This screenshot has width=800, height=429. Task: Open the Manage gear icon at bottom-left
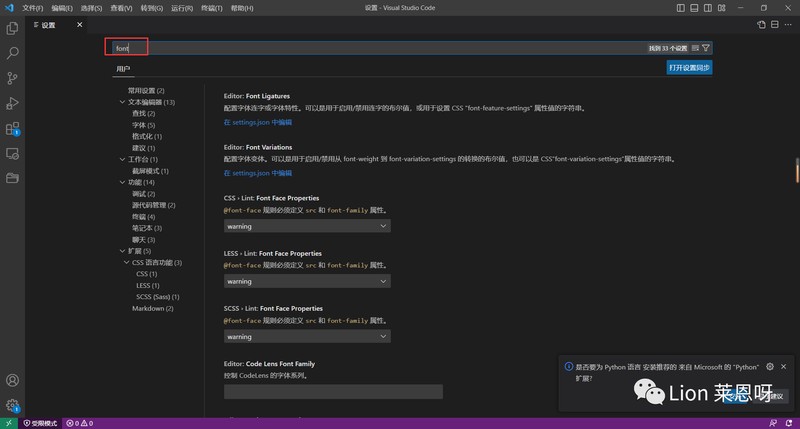click(12, 406)
